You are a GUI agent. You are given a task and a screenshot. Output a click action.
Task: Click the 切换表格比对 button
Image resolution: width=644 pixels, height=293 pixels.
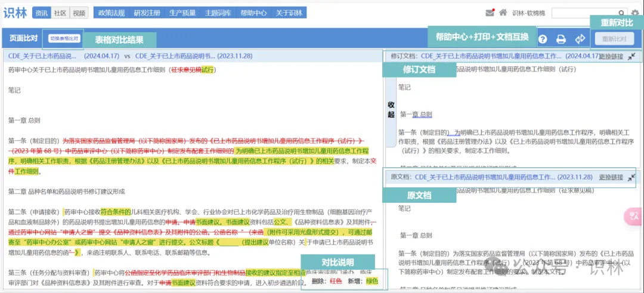coord(64,39)
